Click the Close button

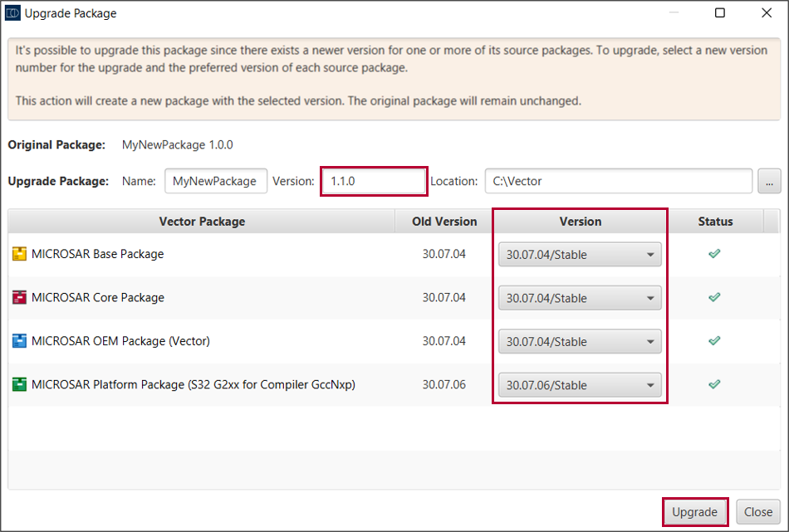[758, 512]
